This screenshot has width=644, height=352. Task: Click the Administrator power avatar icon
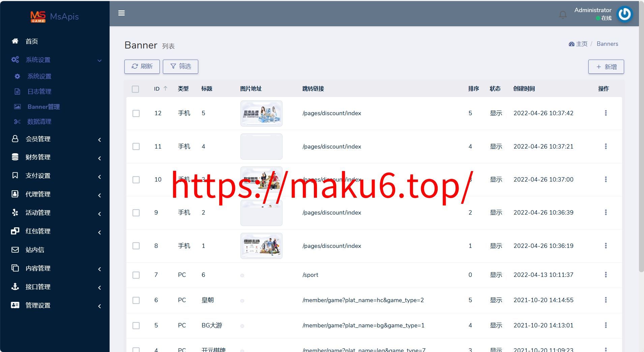click(x=624, y=14)
